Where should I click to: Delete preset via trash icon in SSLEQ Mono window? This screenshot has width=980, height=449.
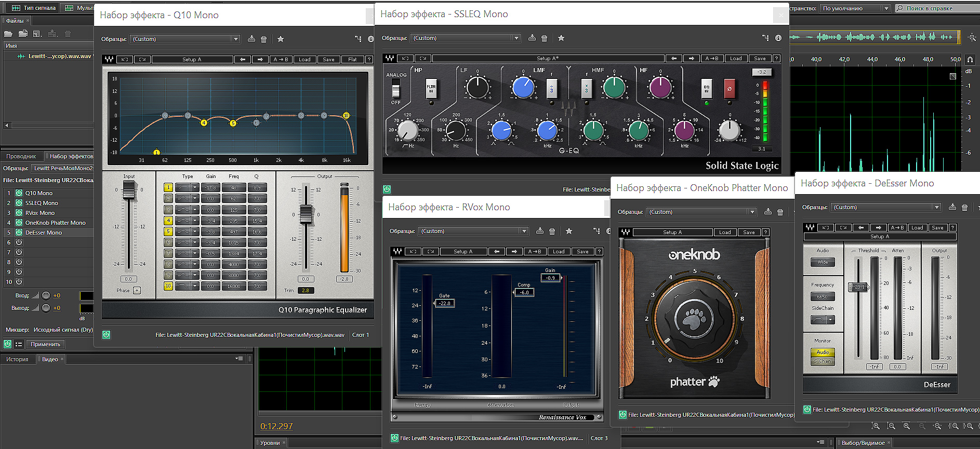544,38
